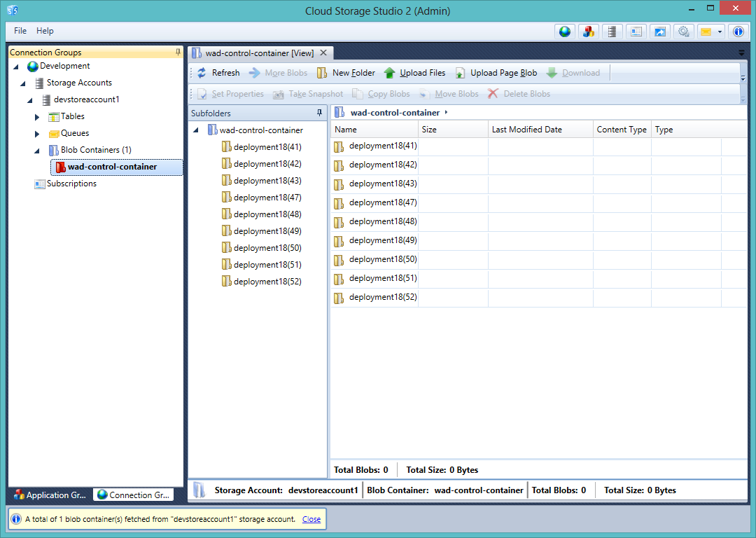Open the breadcrumb arrow after wad-control-container

tap(446, 112)
